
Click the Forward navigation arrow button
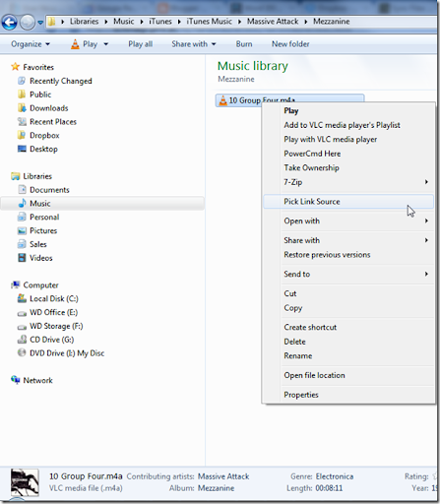pyautogui.click(x=28, y=23)
